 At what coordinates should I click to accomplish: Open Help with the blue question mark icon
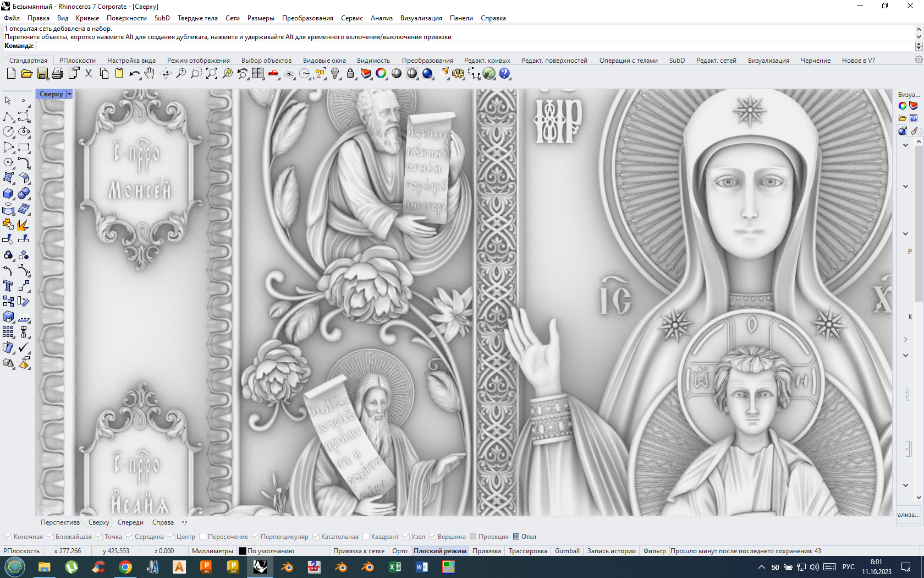504,73
